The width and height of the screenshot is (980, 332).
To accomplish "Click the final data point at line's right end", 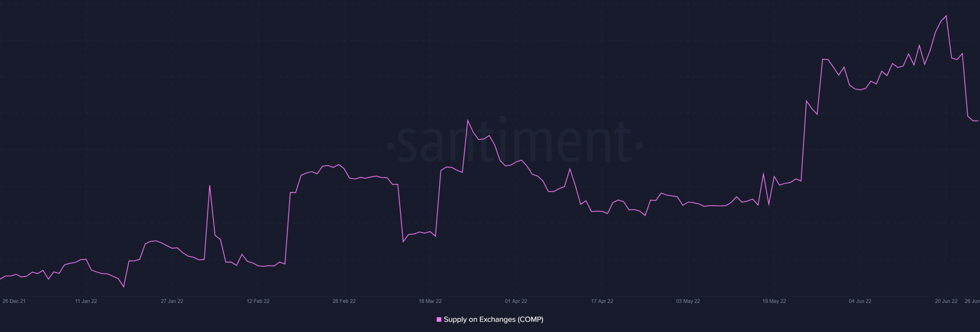I will 978,121.
